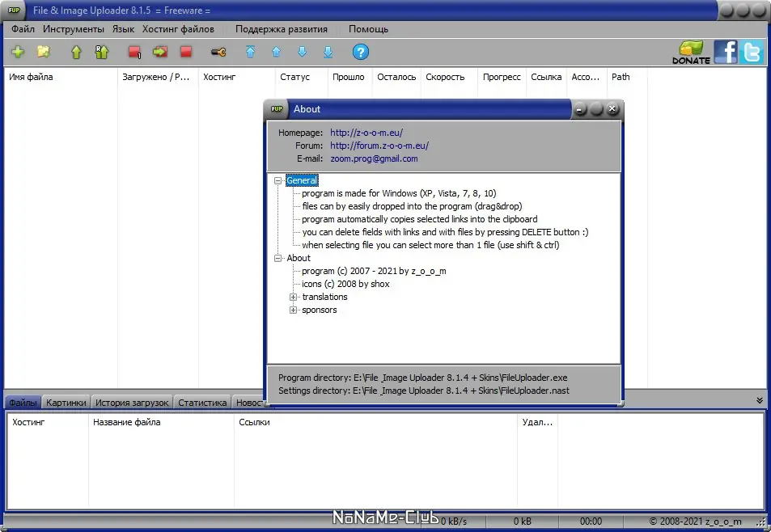Click the Path column header
Viewport: 771px width, 532px height.
[627, 77]
